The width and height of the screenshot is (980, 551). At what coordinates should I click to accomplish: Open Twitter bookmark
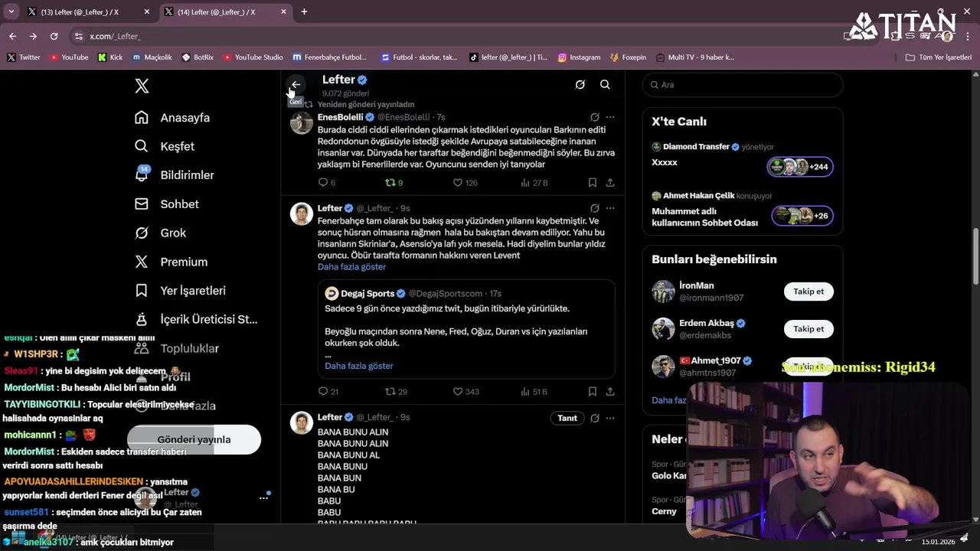[x=24, y=57]
